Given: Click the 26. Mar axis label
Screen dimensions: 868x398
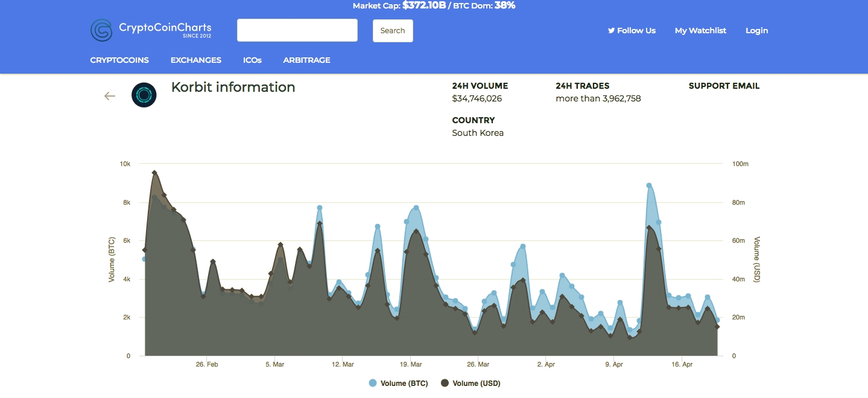Looking at the screenshot, I should click(478, 365).
